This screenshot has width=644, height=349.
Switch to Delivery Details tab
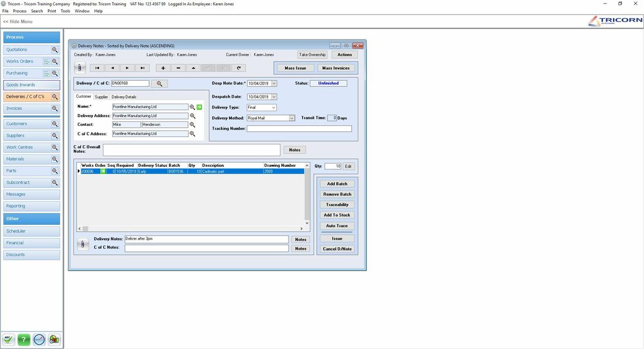[x=124, y=97]
